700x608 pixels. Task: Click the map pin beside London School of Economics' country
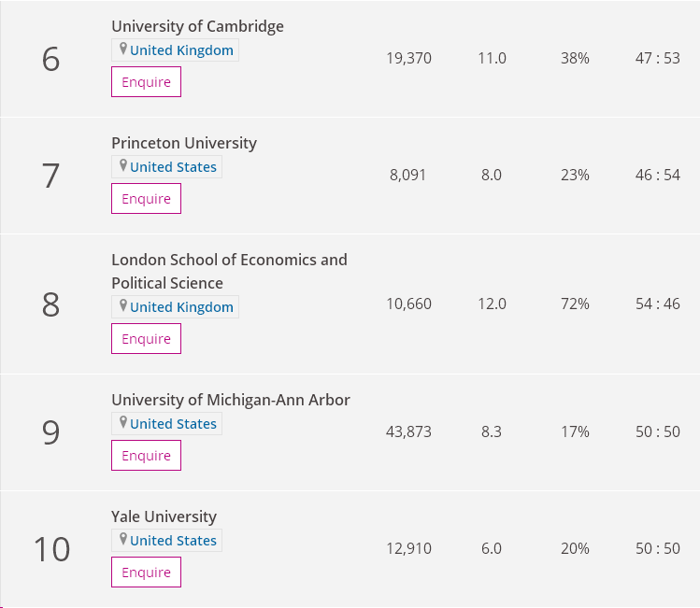click(x=122, y=306)
